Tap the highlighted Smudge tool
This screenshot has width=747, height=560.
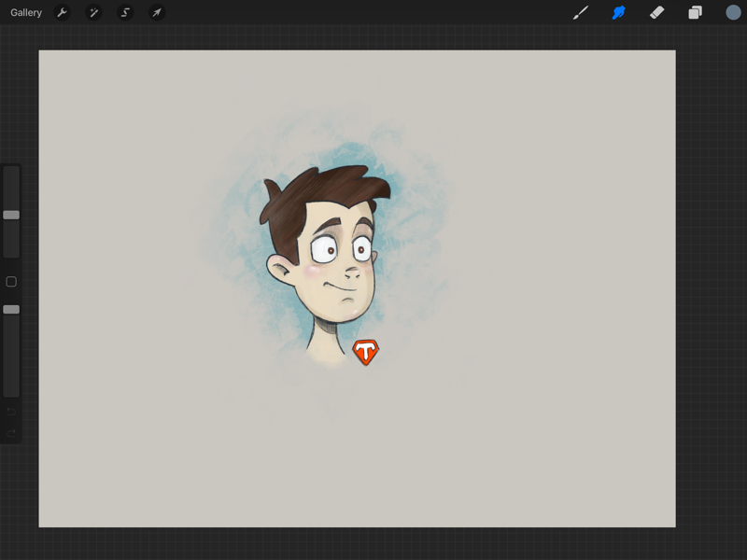[x=618, y=13]
